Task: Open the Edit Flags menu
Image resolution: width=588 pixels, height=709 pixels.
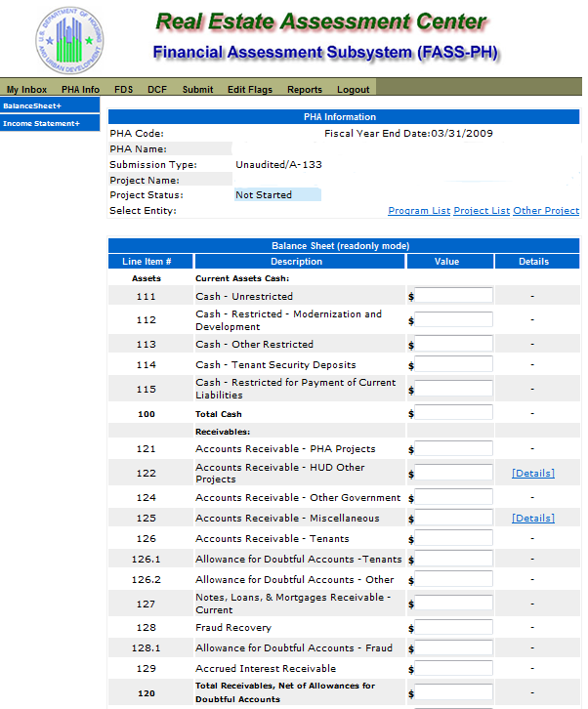Action: (x=250, y=89)
